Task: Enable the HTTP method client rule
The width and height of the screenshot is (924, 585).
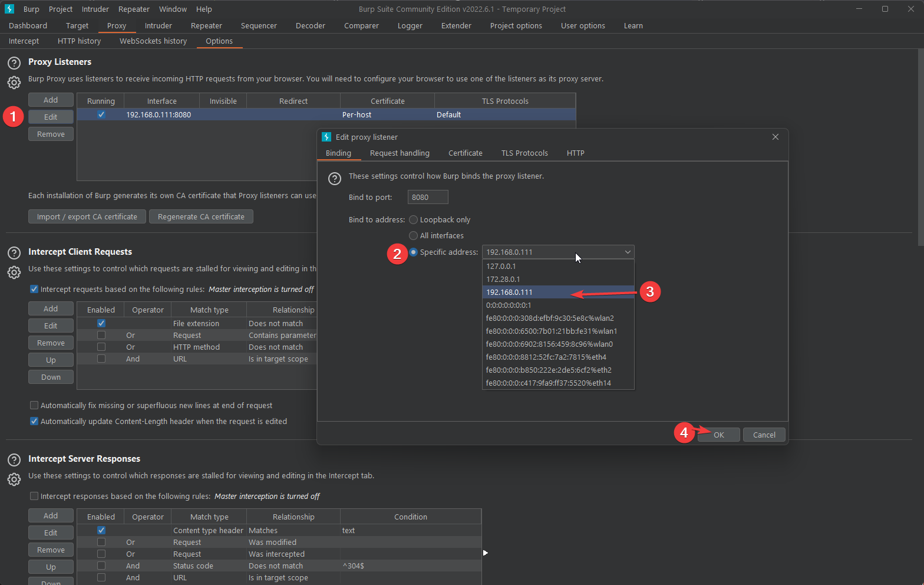Action: pyautogui.click(x=101, y=347)
